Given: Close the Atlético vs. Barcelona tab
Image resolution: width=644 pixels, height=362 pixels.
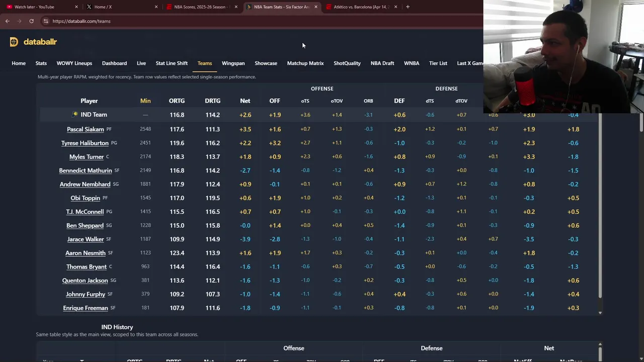Looking at the screenshot, I should coord(395,7).
